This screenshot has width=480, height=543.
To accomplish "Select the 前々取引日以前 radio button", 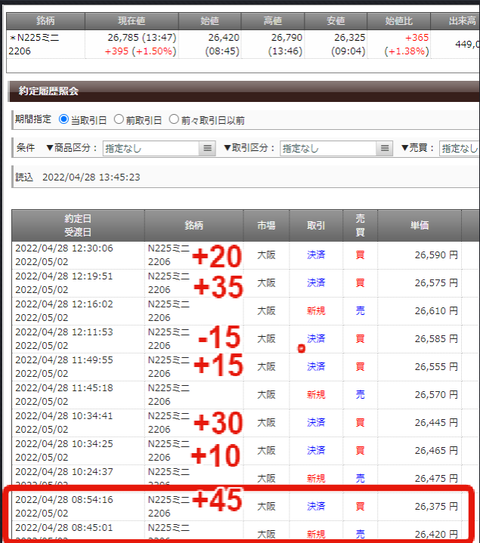I will (x=174, y=119).
